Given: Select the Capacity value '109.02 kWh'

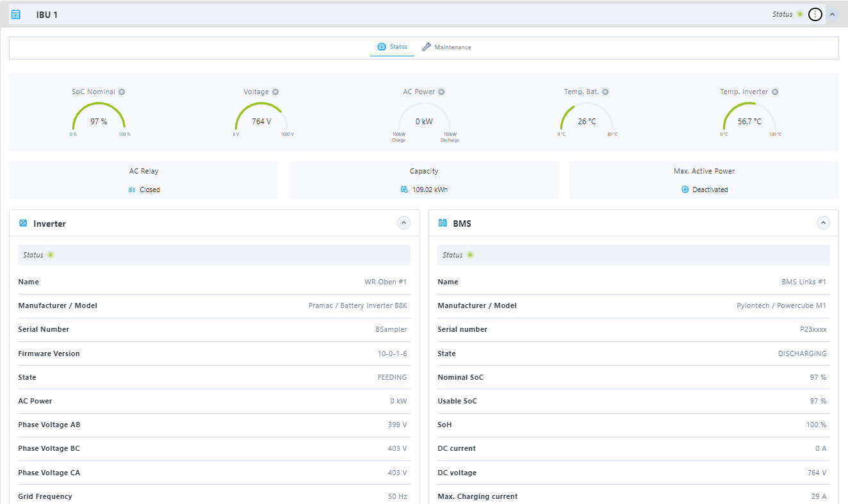Looking at the screenshot, I should coord(430,190).
